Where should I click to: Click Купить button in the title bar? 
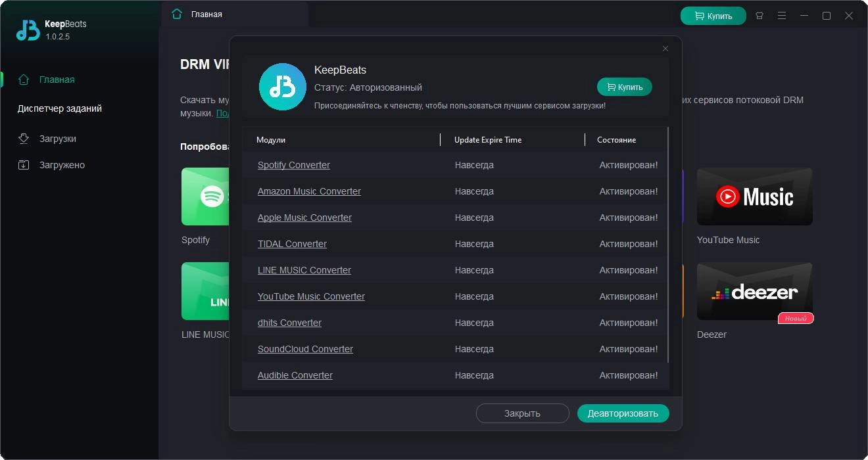pos(713,16)
